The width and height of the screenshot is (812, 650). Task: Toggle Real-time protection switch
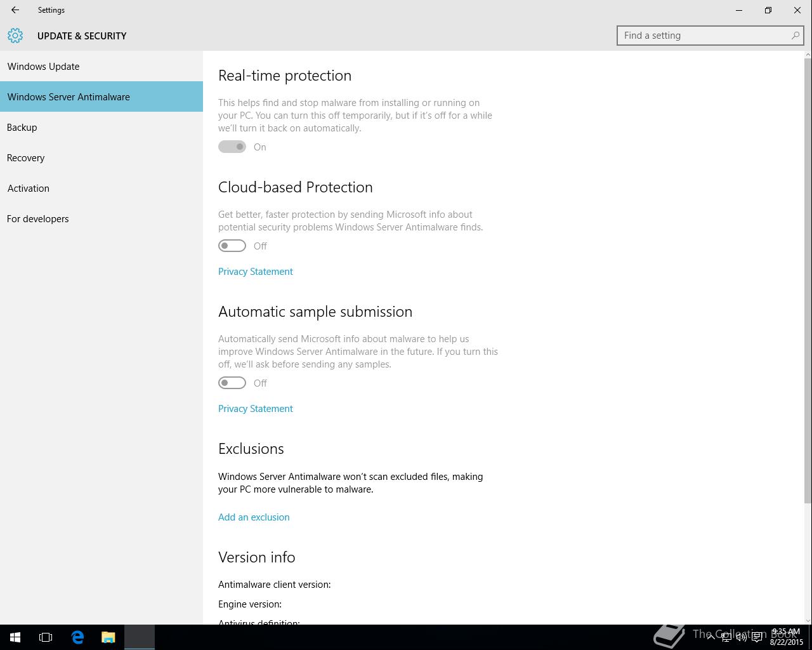coord(232,147)
